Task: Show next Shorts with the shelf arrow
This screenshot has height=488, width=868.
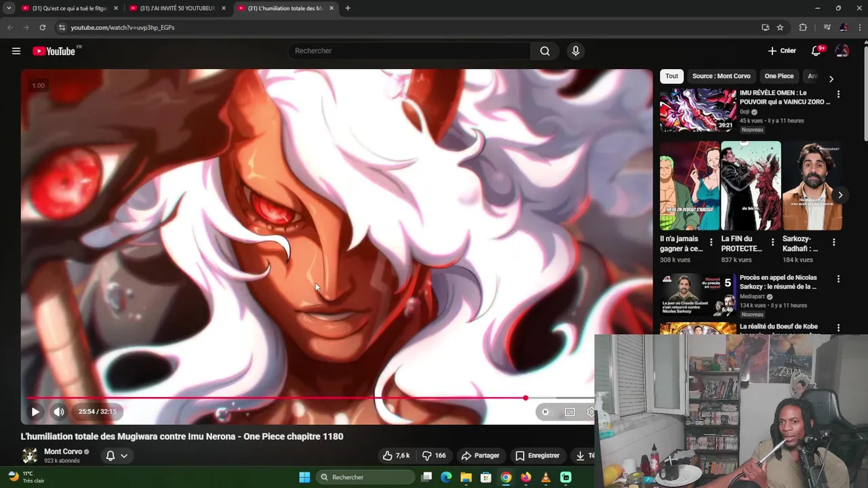Action: coord(840,195)
